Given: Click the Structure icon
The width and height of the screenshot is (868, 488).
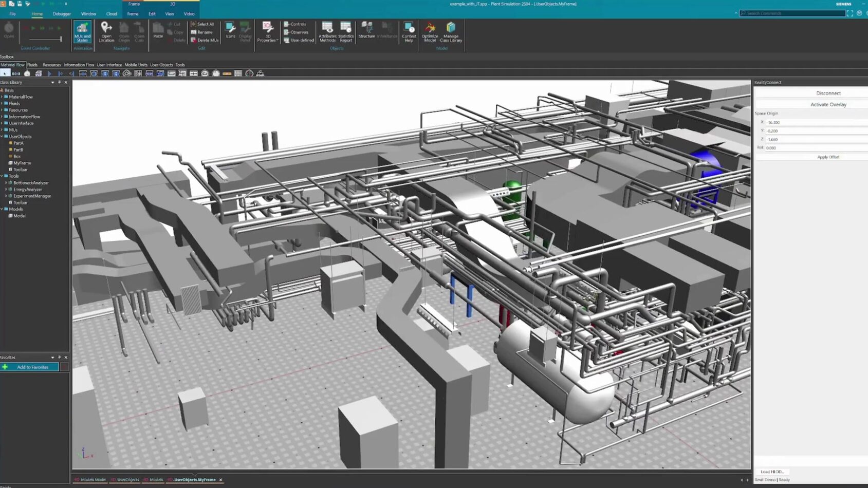Looking at the screenshot, I should (x=366, y=30).
